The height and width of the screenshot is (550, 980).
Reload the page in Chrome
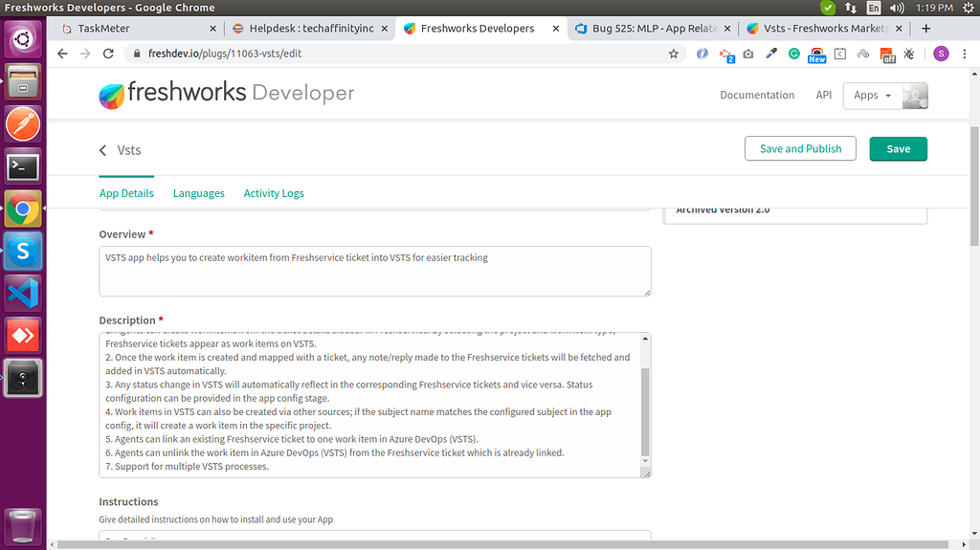[108, 54]
